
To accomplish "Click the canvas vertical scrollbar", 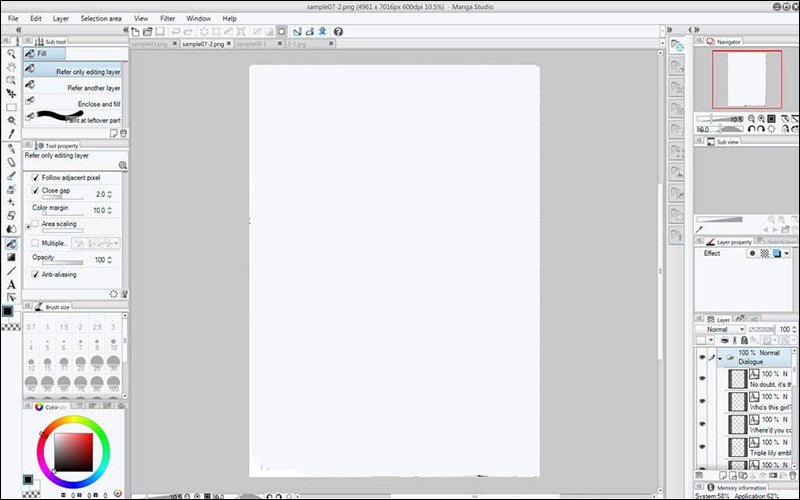I will pyautogui.click(x=660, y=270).
